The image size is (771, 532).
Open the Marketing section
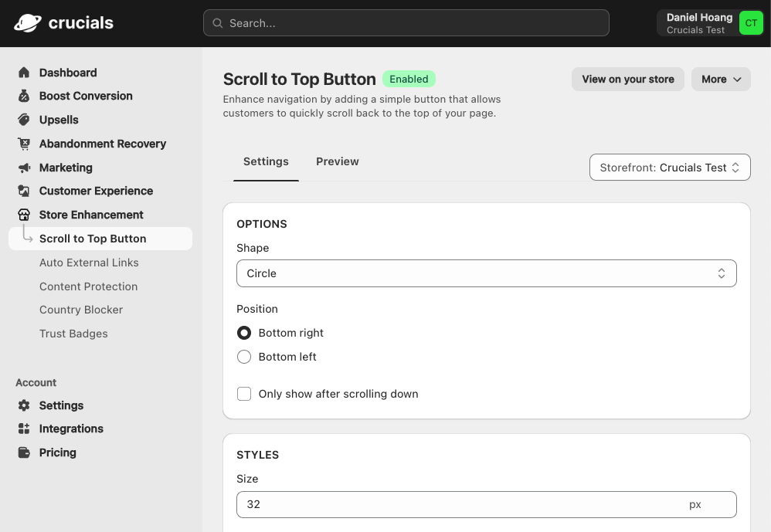[66, 168]
